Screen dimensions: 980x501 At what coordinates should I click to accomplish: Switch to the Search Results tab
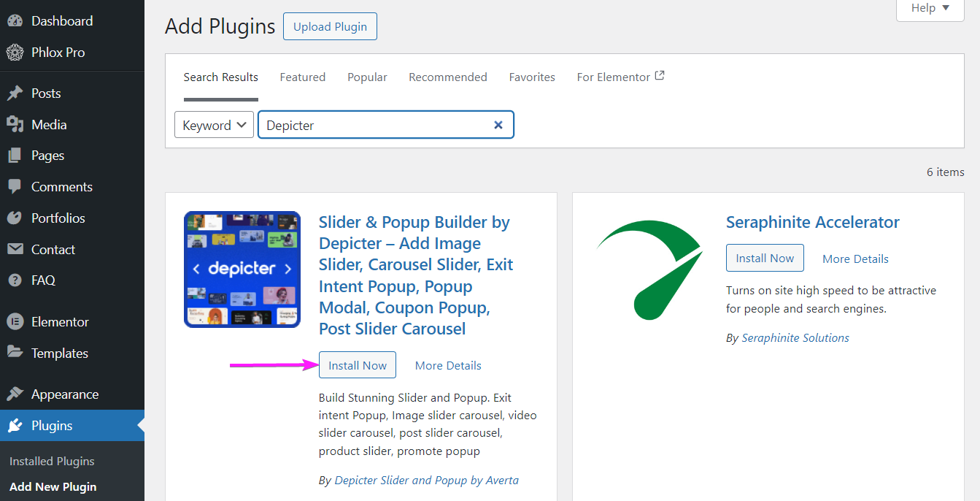(221, 77)
